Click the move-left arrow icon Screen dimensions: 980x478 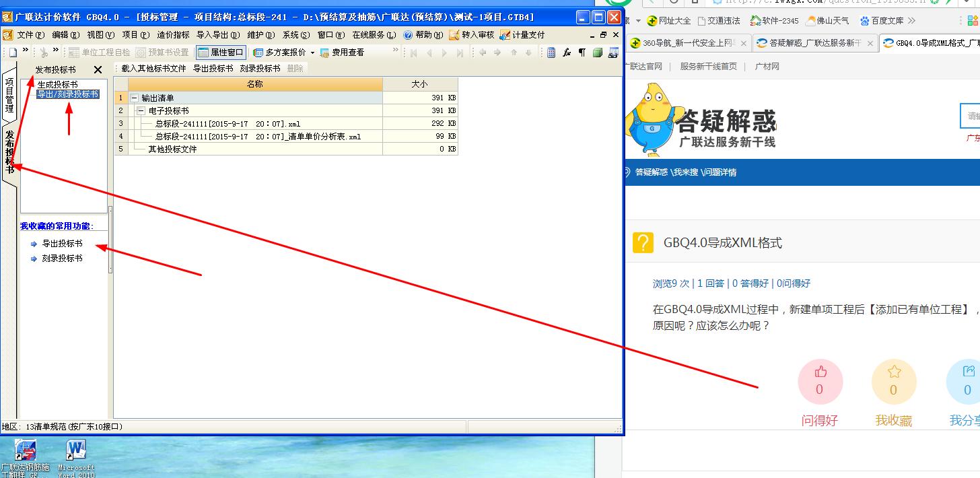point(483,53)
